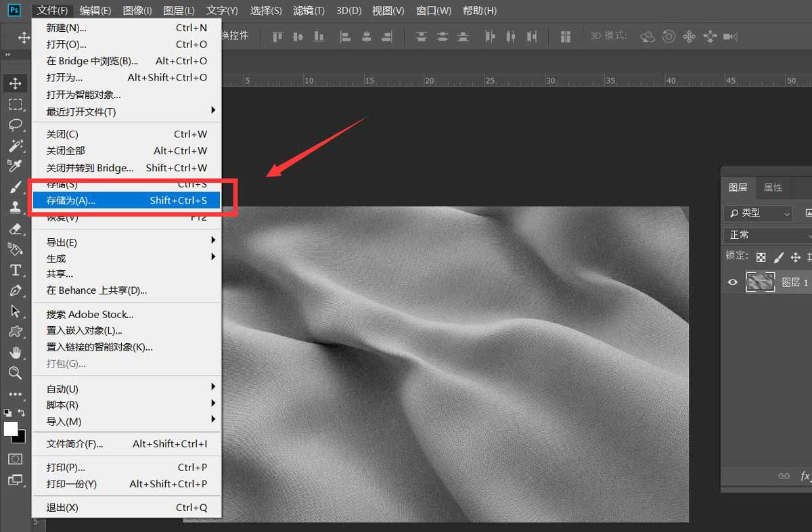Swap foreground and background colors arrow
The width and height of the screenshot is (812, 532).
(x=22, y=412)
